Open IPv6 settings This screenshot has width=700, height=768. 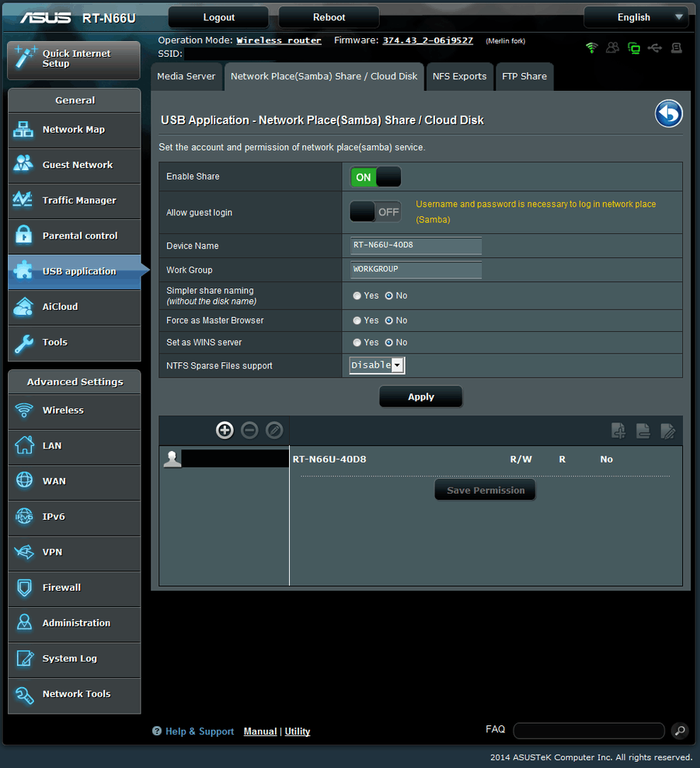click(75, 517)
